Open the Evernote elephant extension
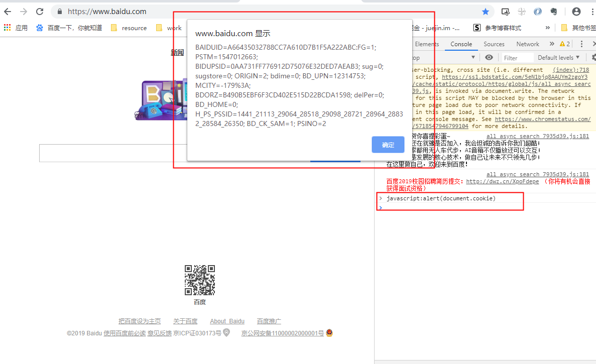 coord(554,12)
